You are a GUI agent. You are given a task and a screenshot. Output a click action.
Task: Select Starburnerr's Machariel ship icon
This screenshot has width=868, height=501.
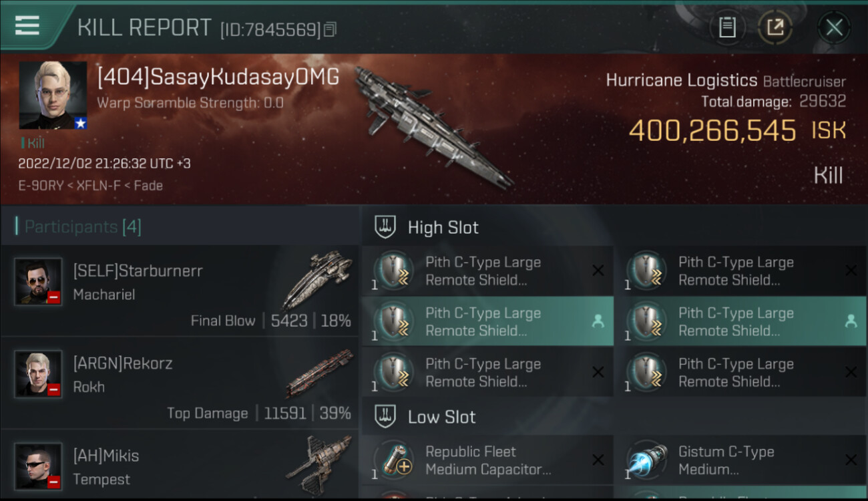click(x=317, y=279)
